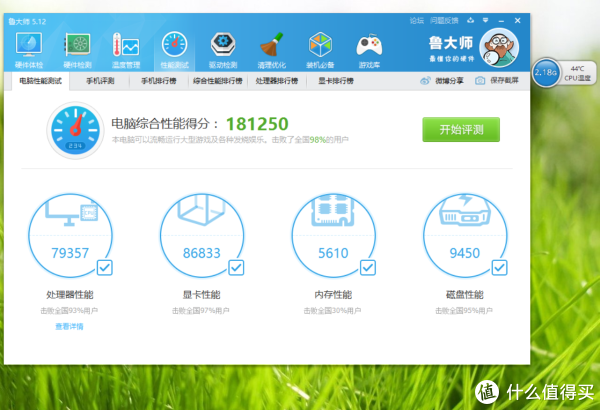Open the title bar dropdown menu arrow

pyautogui.click(x=485, y=20)
